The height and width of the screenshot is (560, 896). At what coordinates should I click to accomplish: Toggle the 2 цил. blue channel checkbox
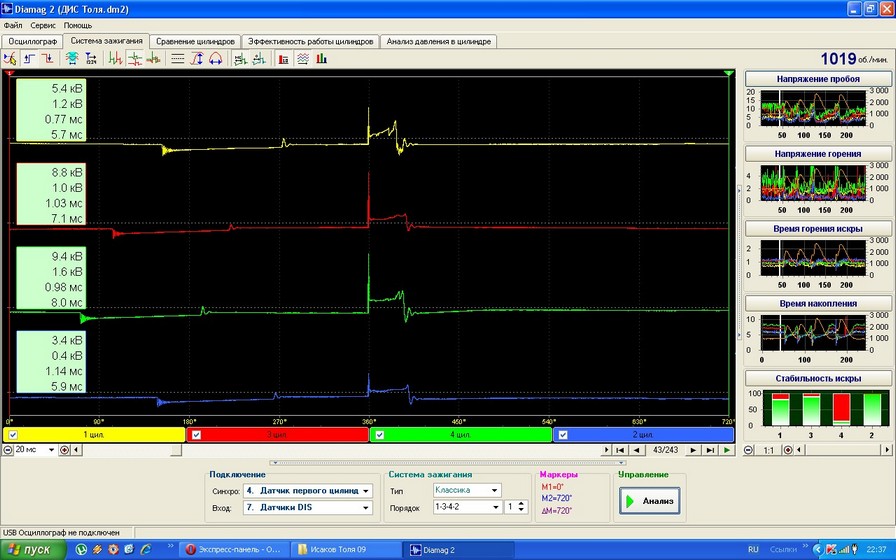coord(563,435)
